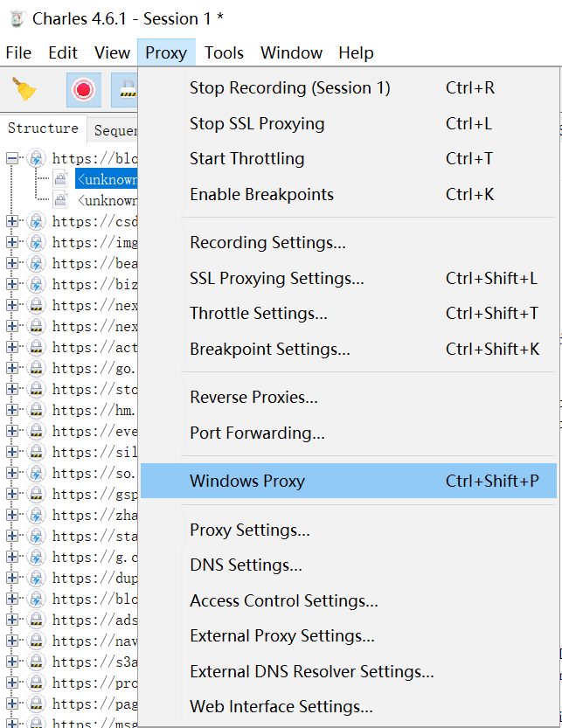Select https://pag host in tree
Image resolution: width=562 pixels, height=728 pixels.
[94, 704]
